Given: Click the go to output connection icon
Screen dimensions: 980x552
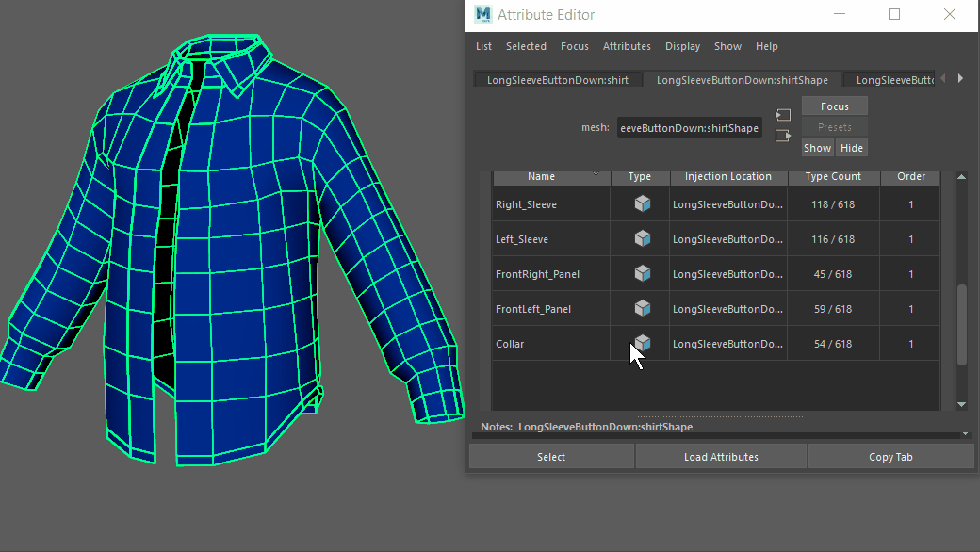Looking at the screenshot, I should click(x=782, y=136).
